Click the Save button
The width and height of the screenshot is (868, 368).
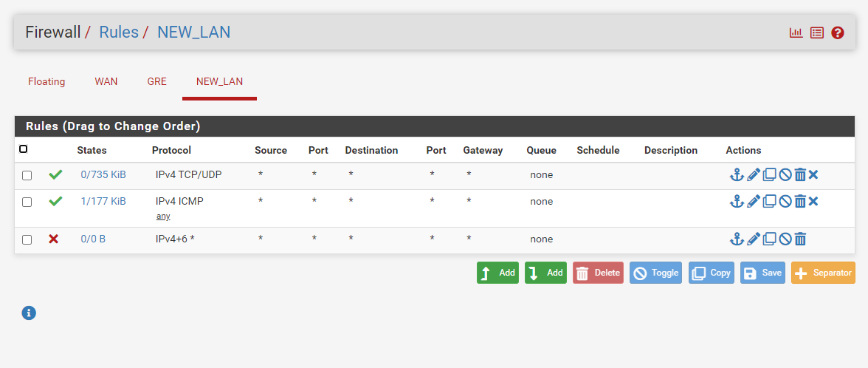tap(763, 273)
